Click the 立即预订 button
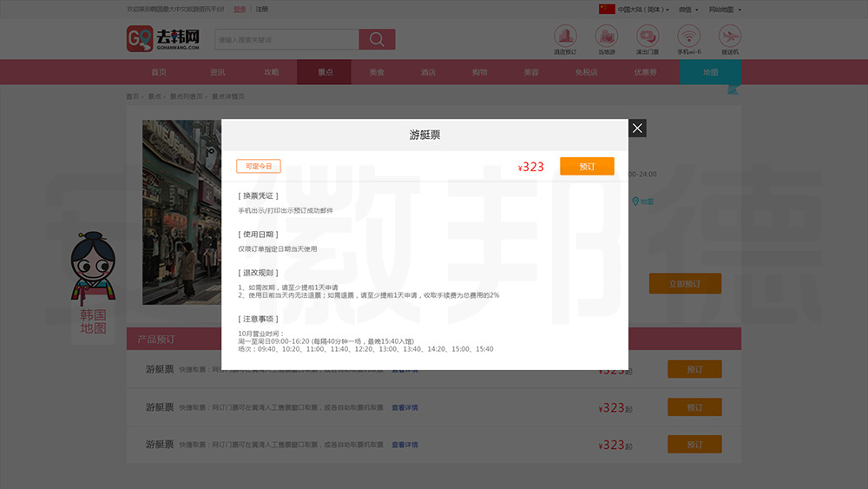The height and width of the screenshot is (489, 868). tap(685, 284)
